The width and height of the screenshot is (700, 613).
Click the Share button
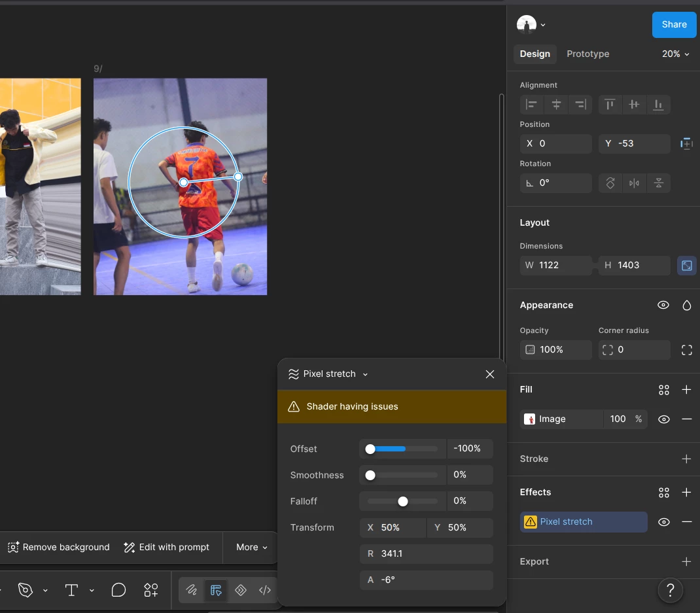674,25
